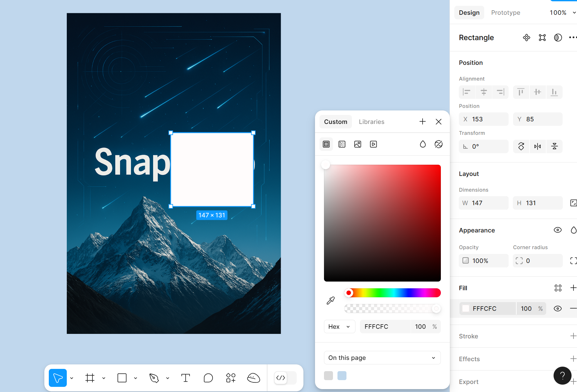
Task: Align horizontal centers button
Action: pos(484,92)
